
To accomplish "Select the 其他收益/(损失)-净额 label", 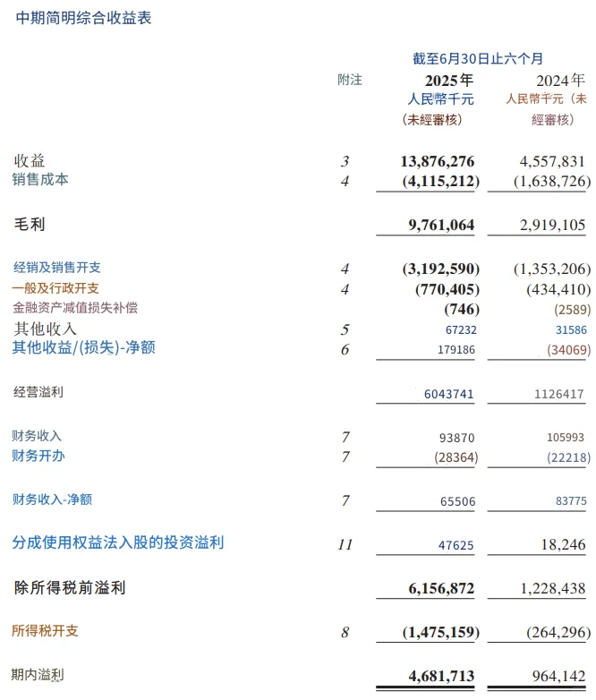I will (83, 348).
